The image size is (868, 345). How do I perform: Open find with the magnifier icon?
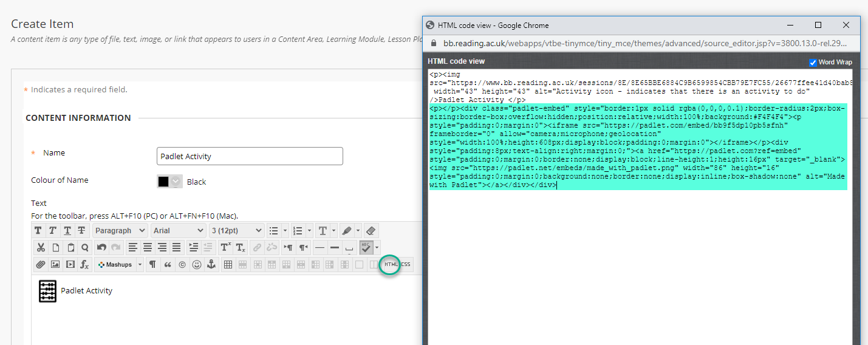pyautogui.click(x=84, y=247)
